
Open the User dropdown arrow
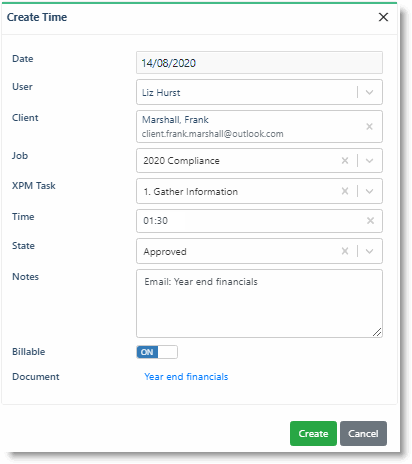[x=369, y=92]
